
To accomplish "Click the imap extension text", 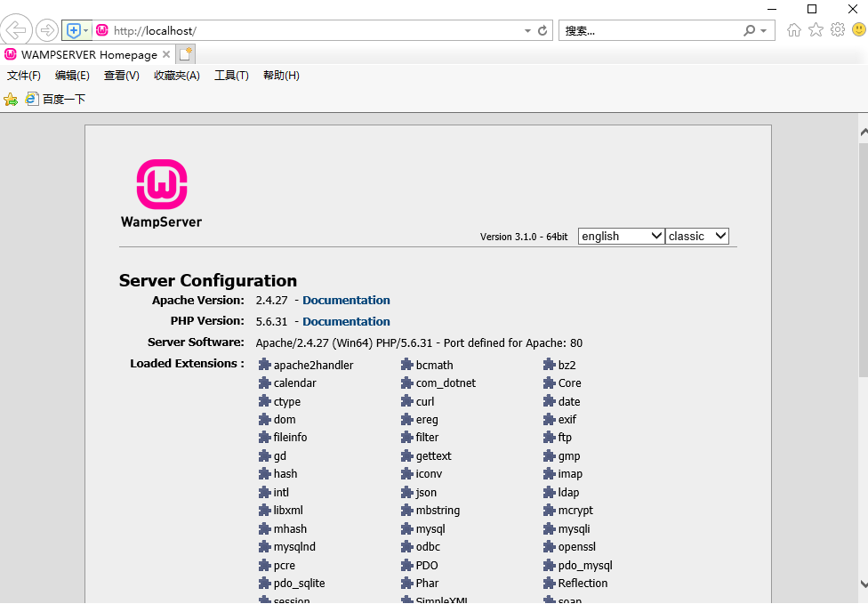I will (570, 474).
